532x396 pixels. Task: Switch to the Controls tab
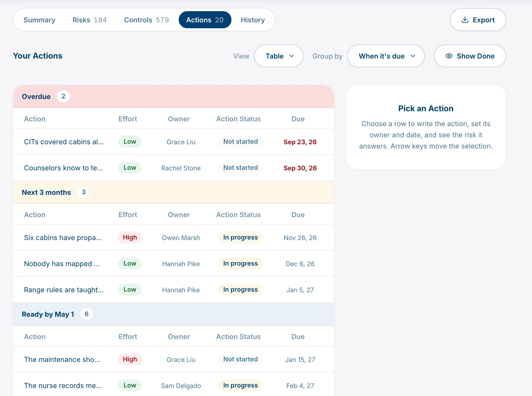pos(147,20)
